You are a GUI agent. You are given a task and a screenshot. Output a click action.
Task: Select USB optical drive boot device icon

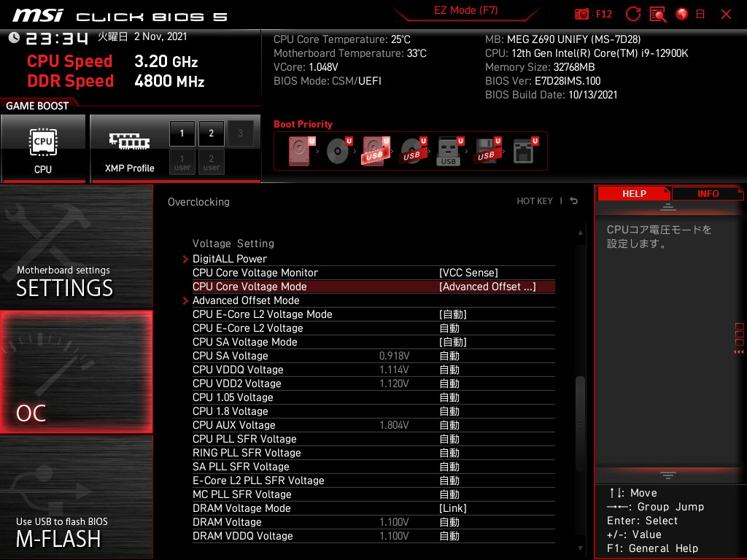tap(413, 151)
